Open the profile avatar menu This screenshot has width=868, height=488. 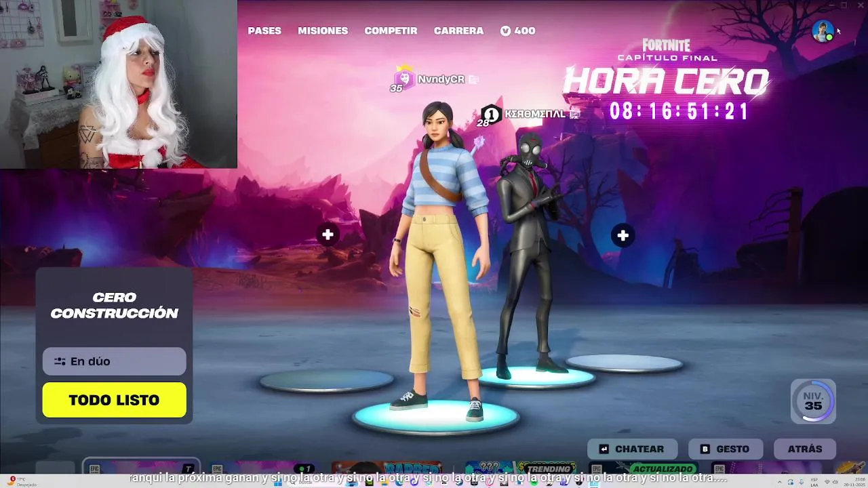coord(823,31)
